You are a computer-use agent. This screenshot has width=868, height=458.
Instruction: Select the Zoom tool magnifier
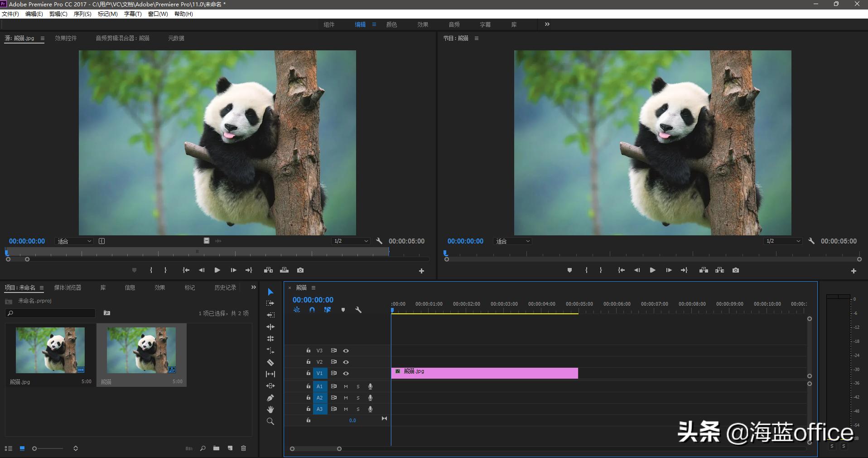(x=270, y=421)
